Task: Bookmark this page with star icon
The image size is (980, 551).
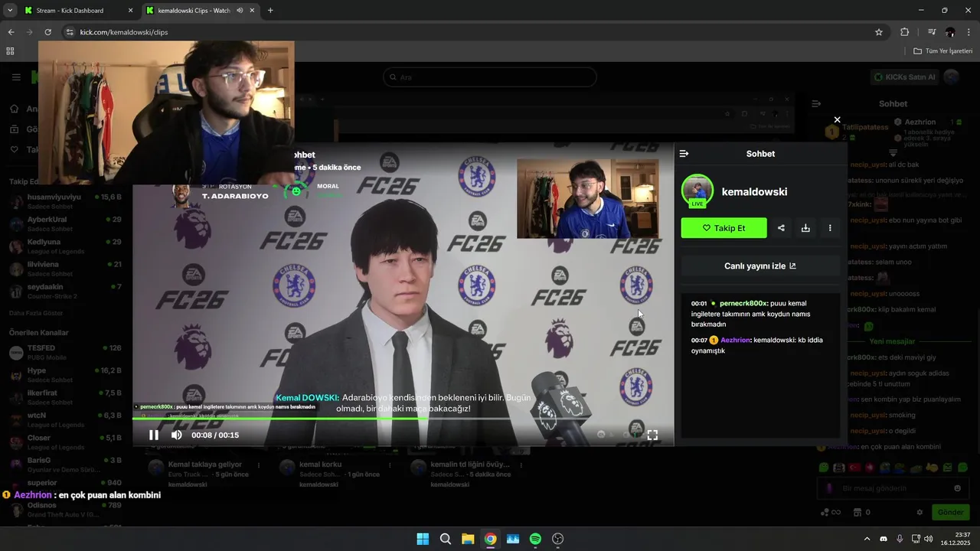Action: [879, 32]
